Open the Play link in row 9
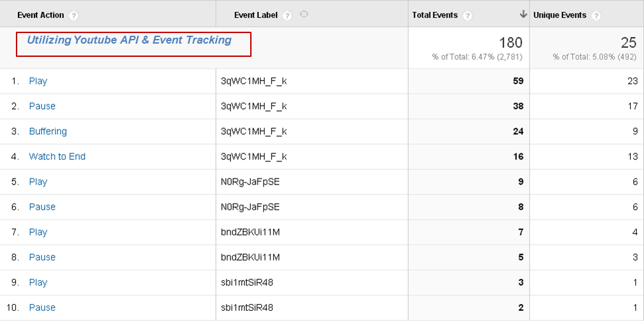This screenshot has width=644, height=324. coord(38,283)
